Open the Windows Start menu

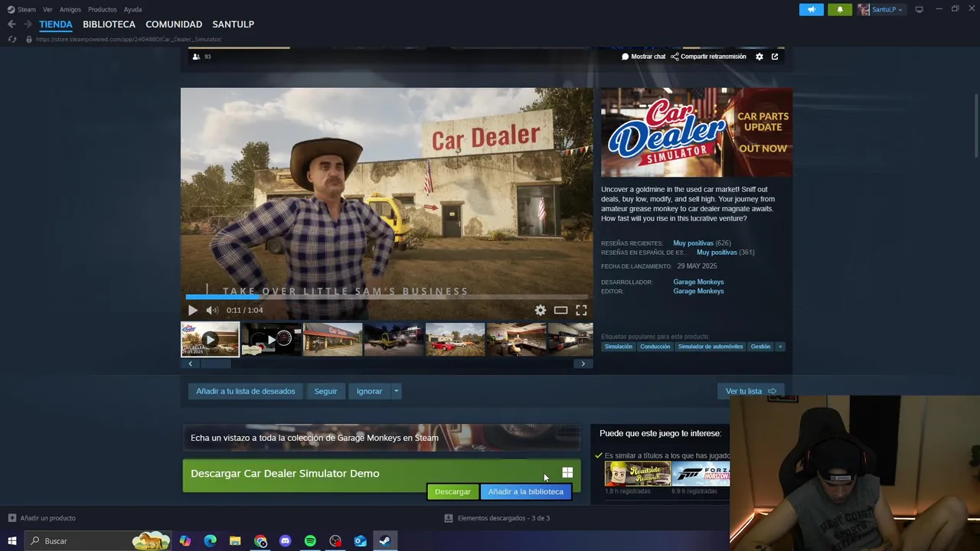point(11,541)
